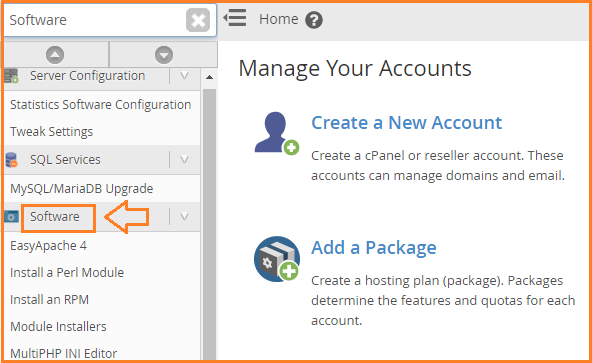Click the Add a Package box icon
Screen dimensions: 592x363
pyautogui.click(x=277, y=259)
